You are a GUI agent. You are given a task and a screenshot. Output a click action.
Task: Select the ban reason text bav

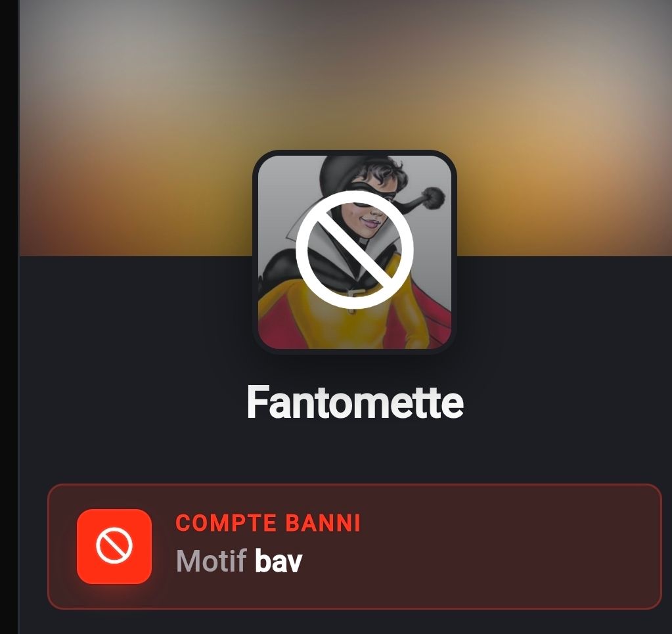279,561
